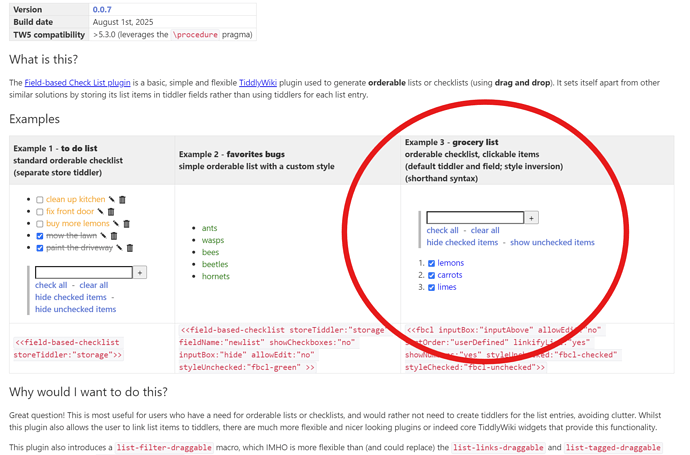This screenshot has width=690, height=455.
Task: Click the "What is this?" heading
Action: [44, 59]
